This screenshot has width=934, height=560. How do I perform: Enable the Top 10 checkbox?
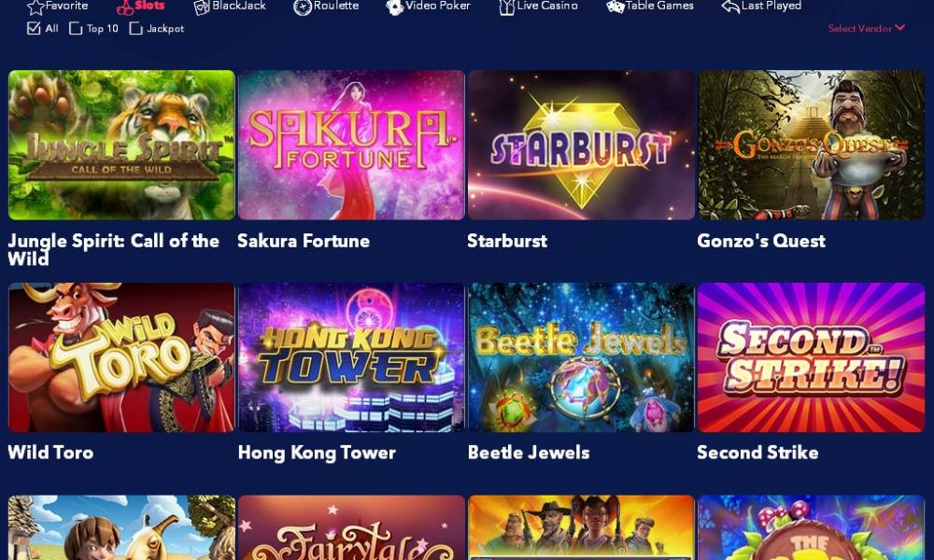coord(76,28)
